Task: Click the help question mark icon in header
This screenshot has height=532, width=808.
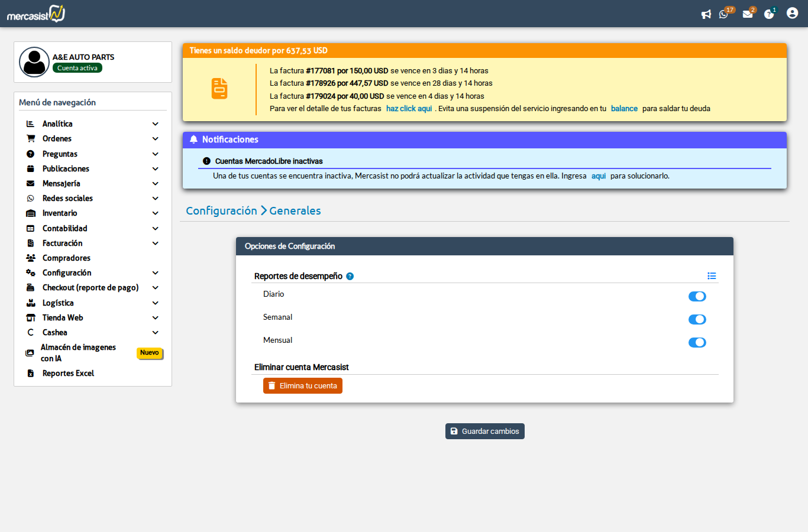Action: click(769, 14)
